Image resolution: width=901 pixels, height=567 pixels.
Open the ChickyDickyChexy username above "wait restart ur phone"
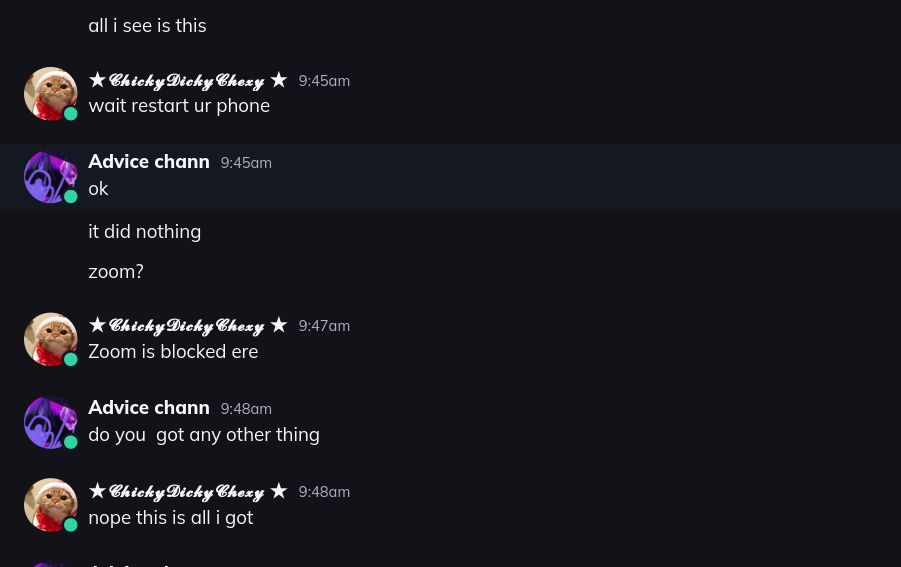point(187,80)
